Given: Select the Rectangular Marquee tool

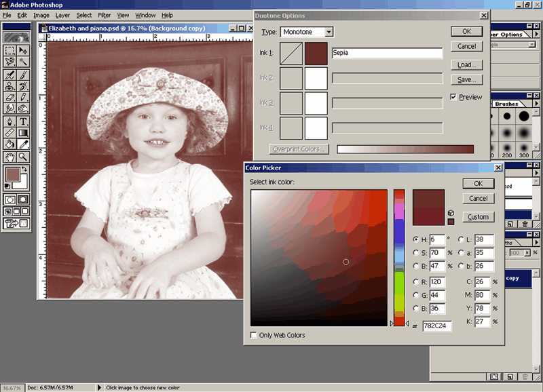Looking at the screenshot, I should (x=10, y=51).
